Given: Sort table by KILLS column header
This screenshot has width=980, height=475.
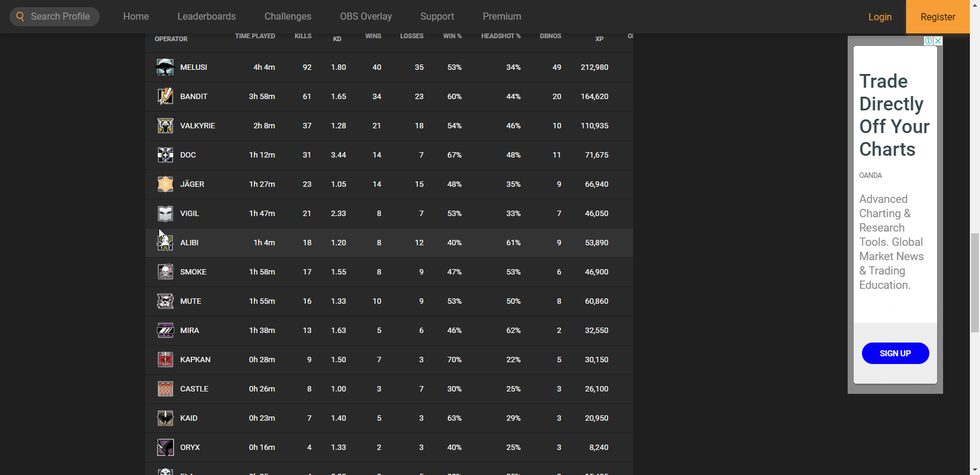Looking at the screenshot, I should (x=303, y=36).
